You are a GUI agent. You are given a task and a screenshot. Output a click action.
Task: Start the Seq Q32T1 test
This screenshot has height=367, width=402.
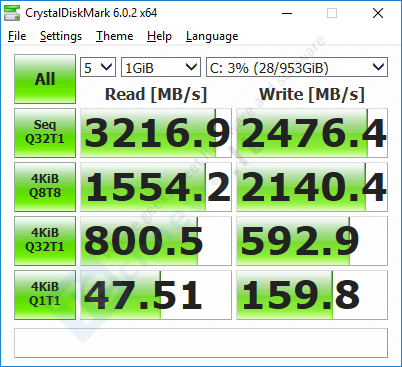(45, 133)
